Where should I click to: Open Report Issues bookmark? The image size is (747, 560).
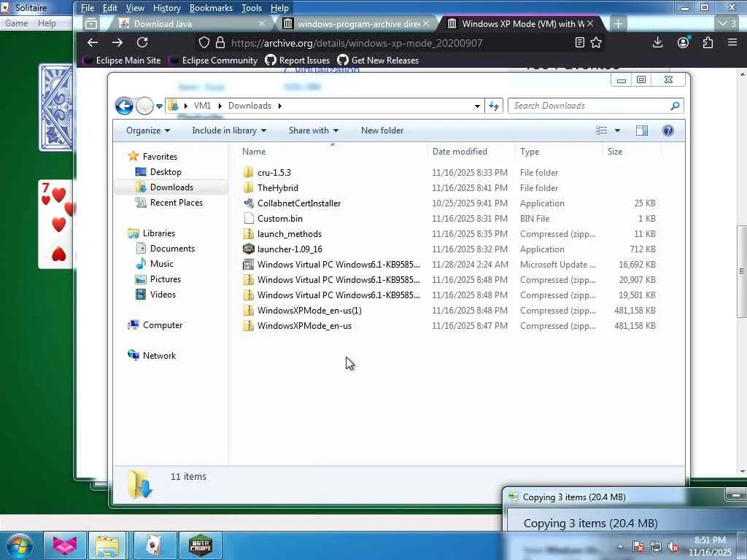298,61
